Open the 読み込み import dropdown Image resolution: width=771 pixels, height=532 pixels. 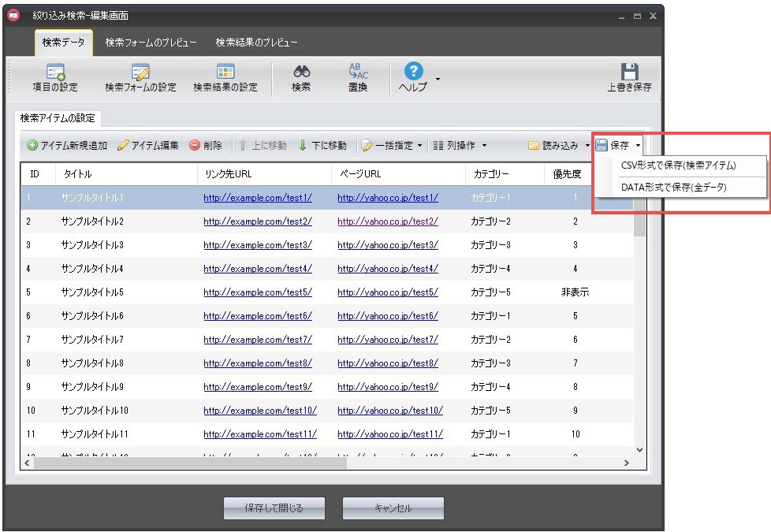point(559,146)
